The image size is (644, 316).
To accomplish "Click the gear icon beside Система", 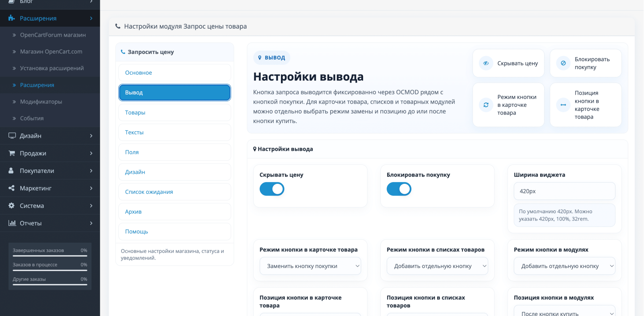I will coord(12,206).
